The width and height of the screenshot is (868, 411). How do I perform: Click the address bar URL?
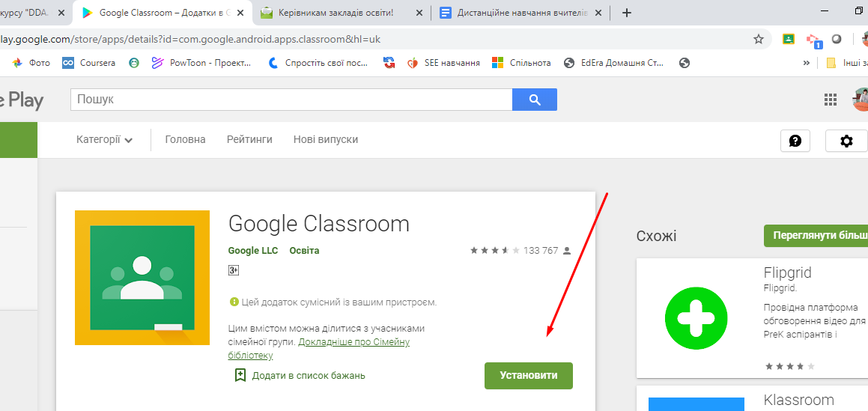tap(190, 39)
